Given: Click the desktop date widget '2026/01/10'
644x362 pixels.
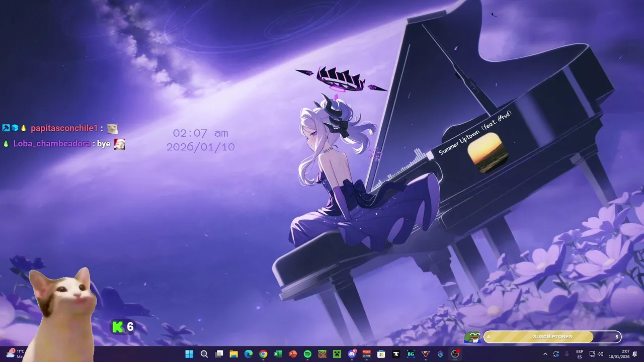Looking at the screenshot, I should click(x=200, y=147).
